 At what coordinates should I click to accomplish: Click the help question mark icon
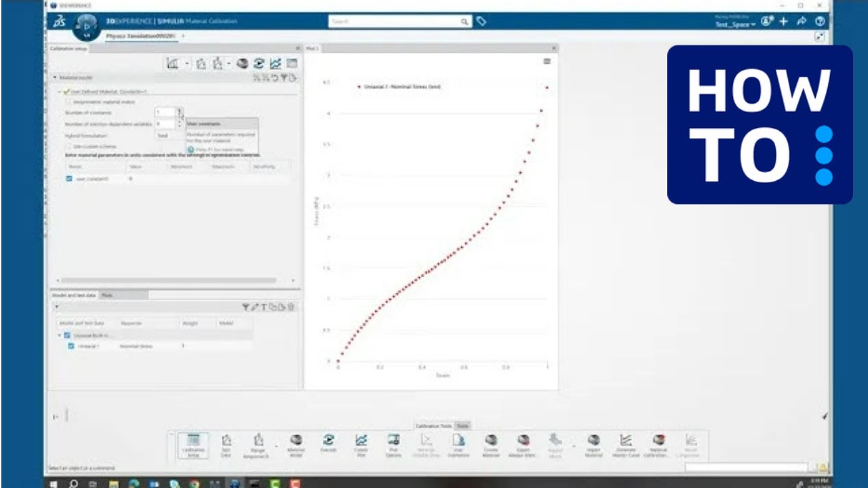point(820,22)
